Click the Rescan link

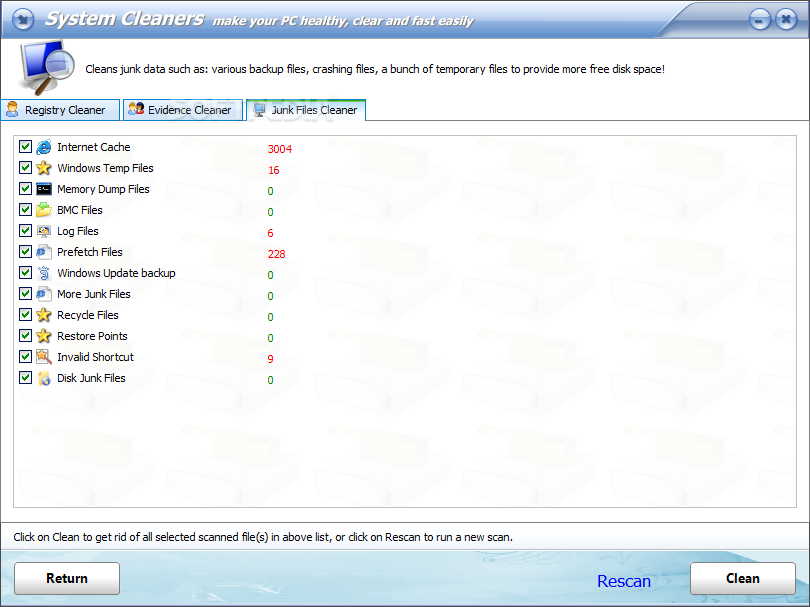tap(624, 581)
